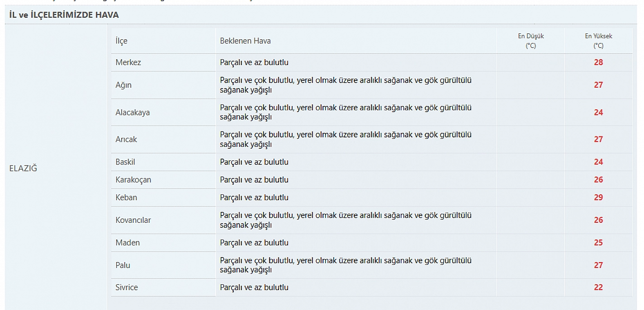This screenshot has height=310, width=644.
Task: Select the Kovancılar district name
Action: 133,220
